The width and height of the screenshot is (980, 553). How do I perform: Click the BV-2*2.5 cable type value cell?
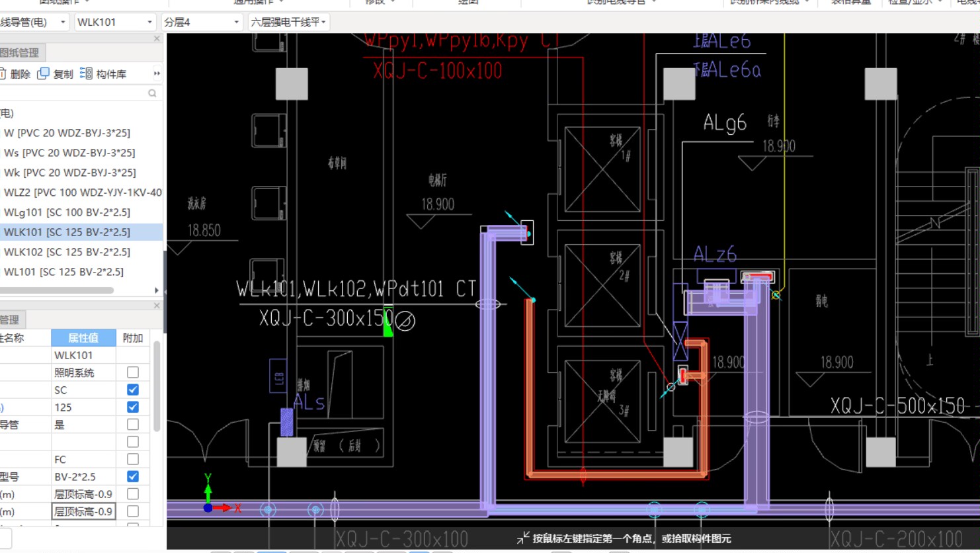pyautogui.click(x=83, y=476)
